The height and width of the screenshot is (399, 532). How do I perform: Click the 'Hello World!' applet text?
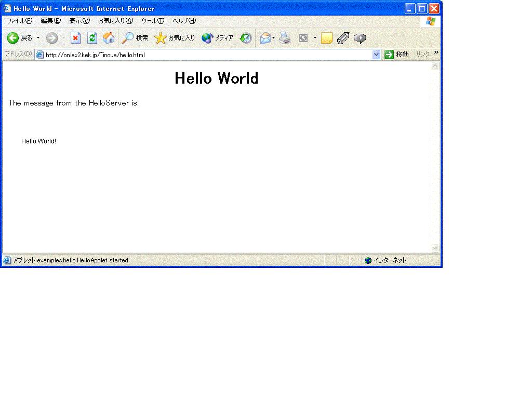point(38,141)
